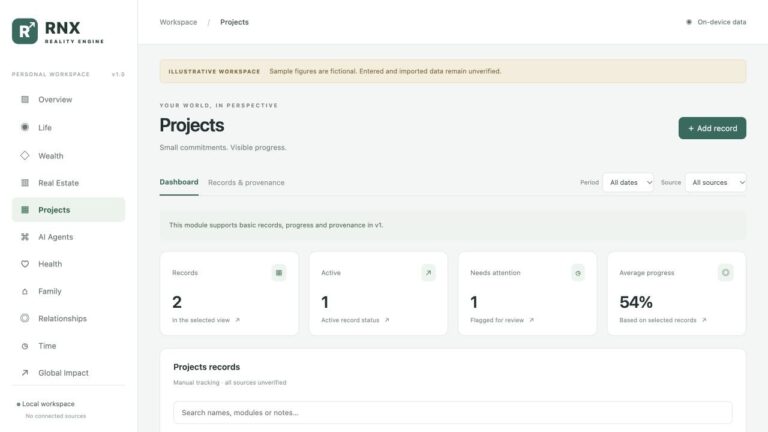Open the Average progress 54% card

[x=676, y=294]
